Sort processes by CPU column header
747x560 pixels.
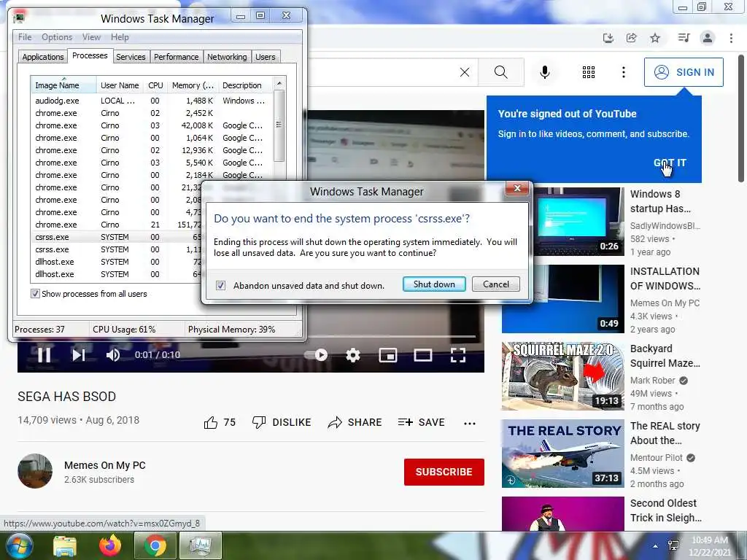[155, 85]
